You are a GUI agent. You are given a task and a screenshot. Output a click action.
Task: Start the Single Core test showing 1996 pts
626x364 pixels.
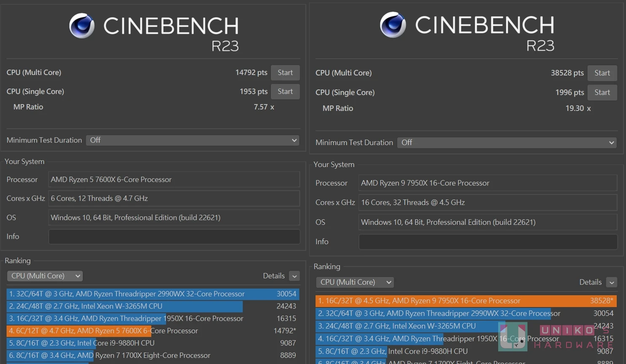(602, 92)
